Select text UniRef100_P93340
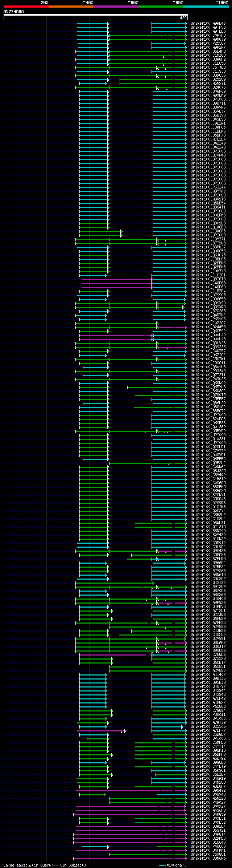232x868 pixels. pyautogui.click(x=208, y=371)
